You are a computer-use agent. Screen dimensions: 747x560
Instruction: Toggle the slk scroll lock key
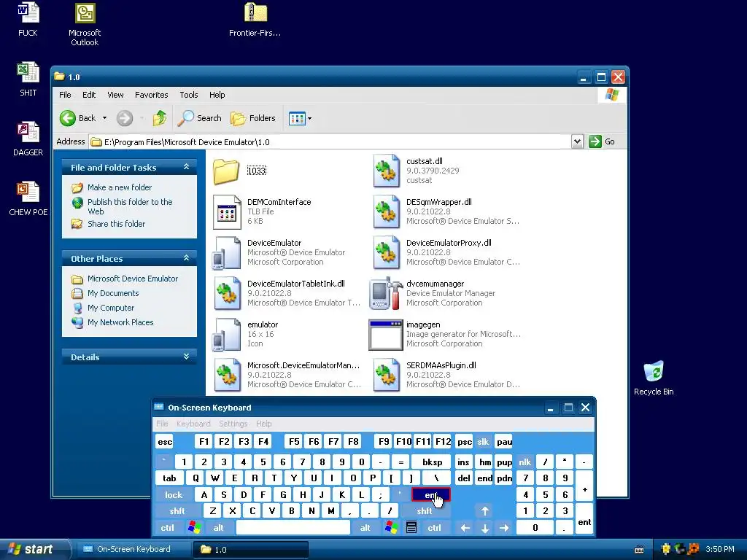483,441
